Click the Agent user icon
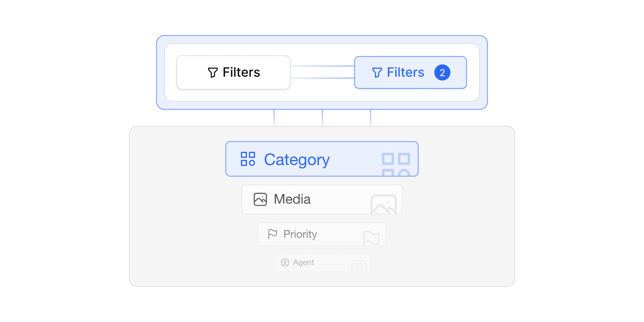This screenshot has height=322, width=644. pos(285,263)
